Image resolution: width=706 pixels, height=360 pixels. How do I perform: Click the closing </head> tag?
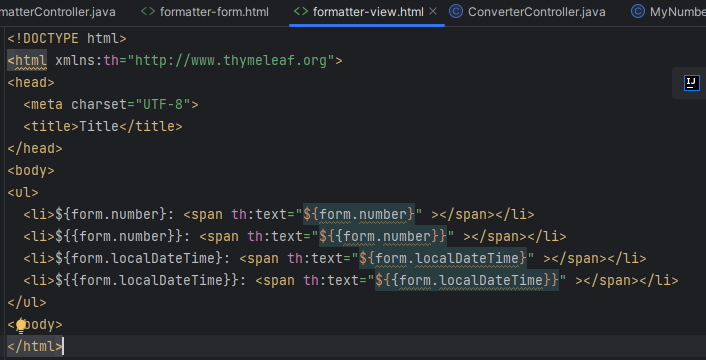(x=35, y=149)
